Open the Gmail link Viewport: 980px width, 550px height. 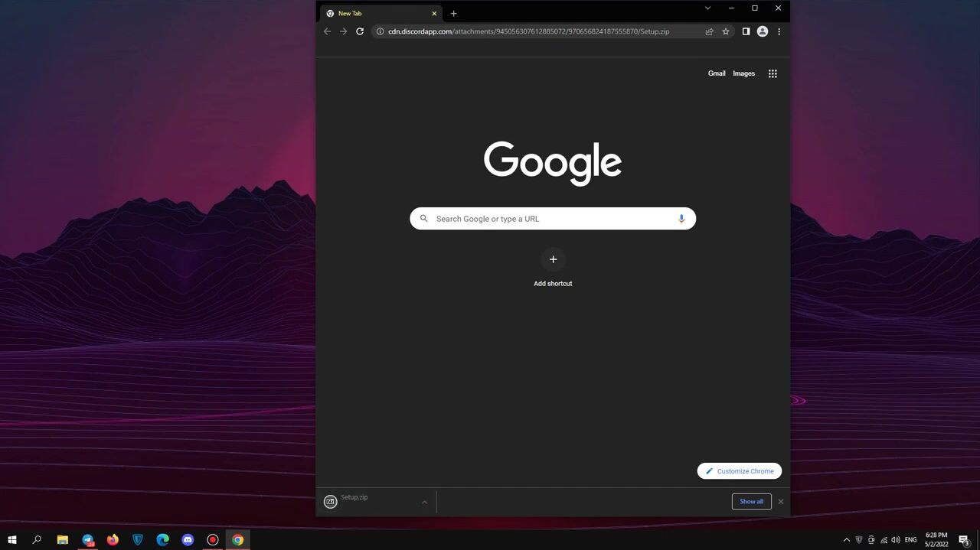tap(717, 73)
